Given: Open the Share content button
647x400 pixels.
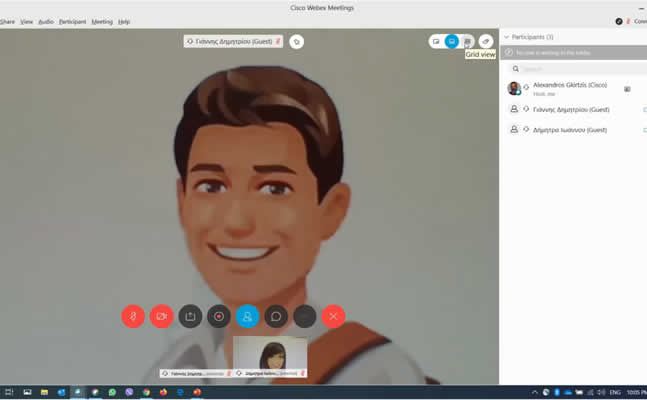Looking at the screenshot, I should [x=190, y=316].
